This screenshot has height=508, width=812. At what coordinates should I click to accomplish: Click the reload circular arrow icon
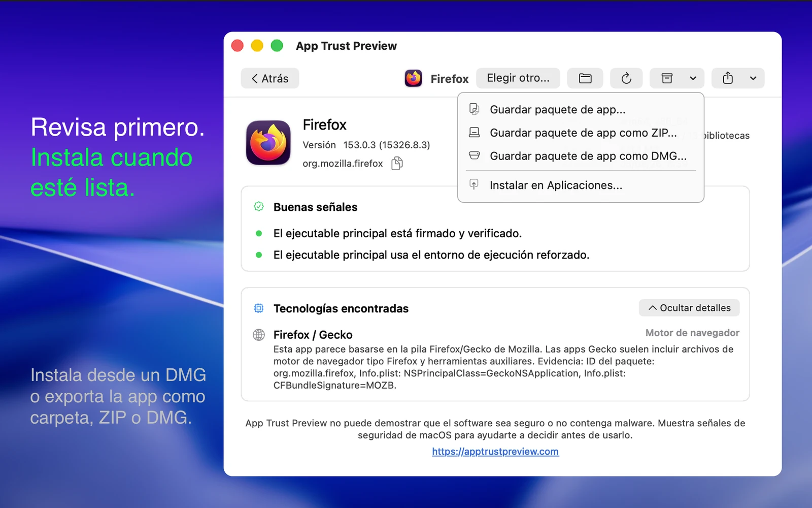coord(626,78)
